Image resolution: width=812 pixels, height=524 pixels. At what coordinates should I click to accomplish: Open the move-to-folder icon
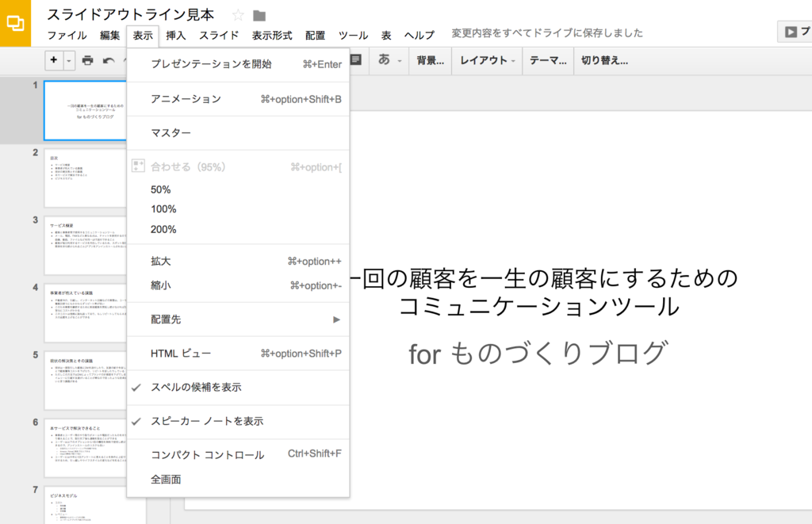click(x=259, y=16)
